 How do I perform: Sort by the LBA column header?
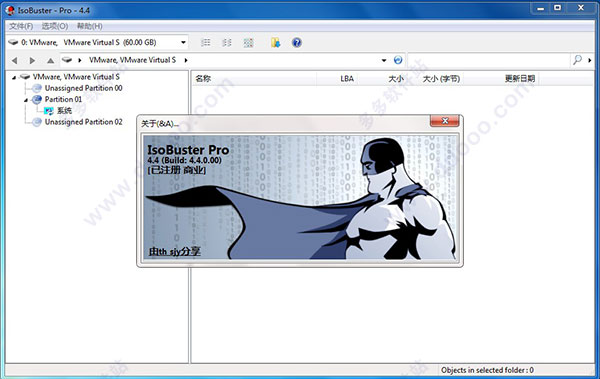[x=347, y=78]
